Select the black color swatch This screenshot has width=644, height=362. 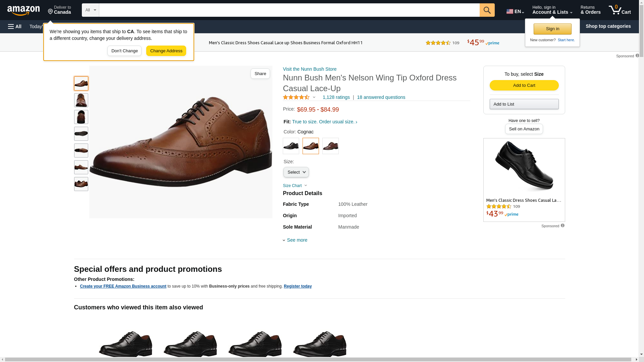tap(291, 146)
